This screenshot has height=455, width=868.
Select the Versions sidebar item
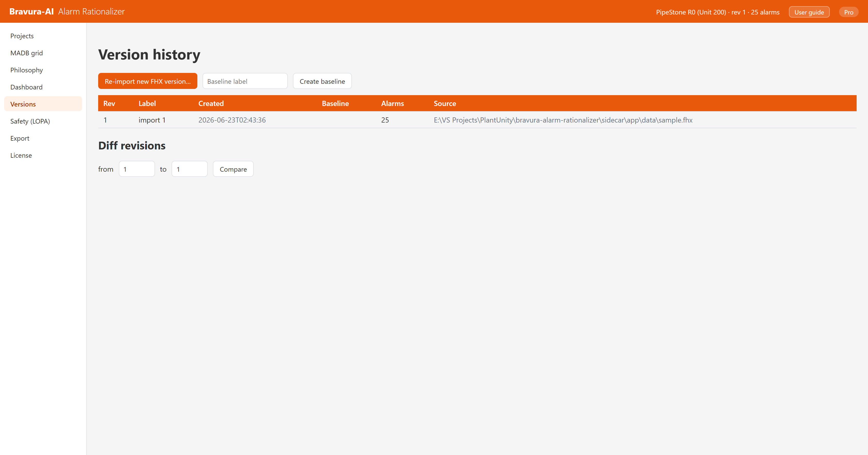pos(43,104)
